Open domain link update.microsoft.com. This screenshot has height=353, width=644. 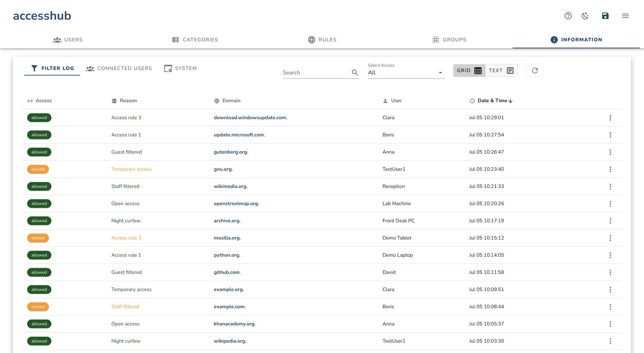[239, 135]
